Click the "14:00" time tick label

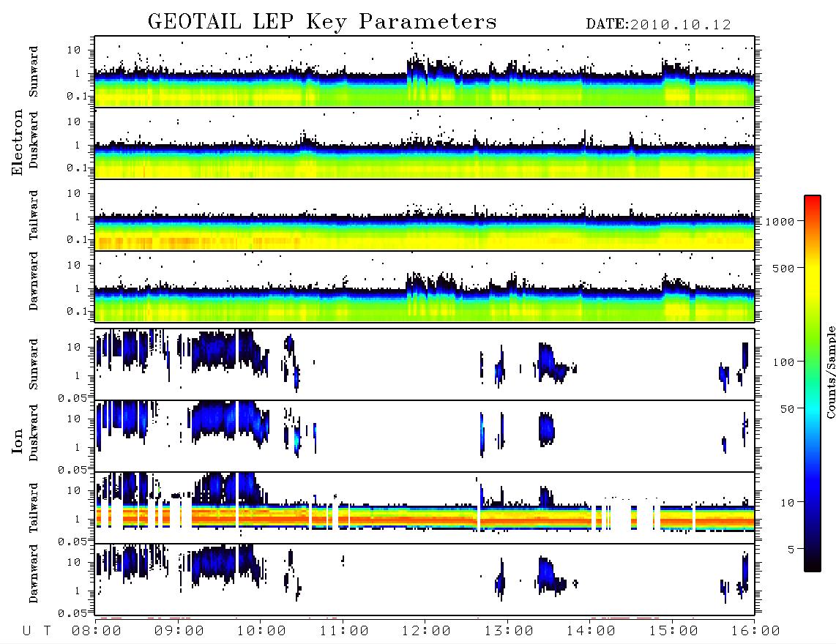(x=591, y=632)
